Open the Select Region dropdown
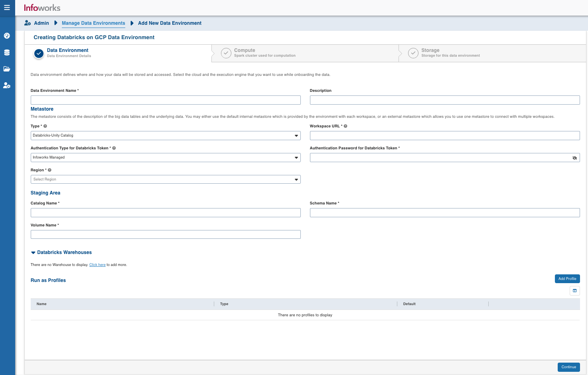The width and height of the screenshot is (588, 375). click(x=166, y=179)
